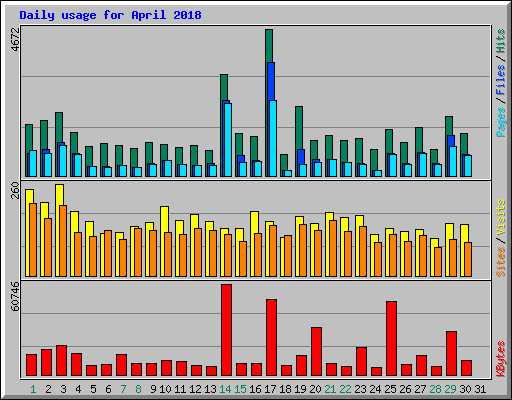Select day "19" on the date axis
The height and width of the screenshot is (400, 512).
[300, 389]
